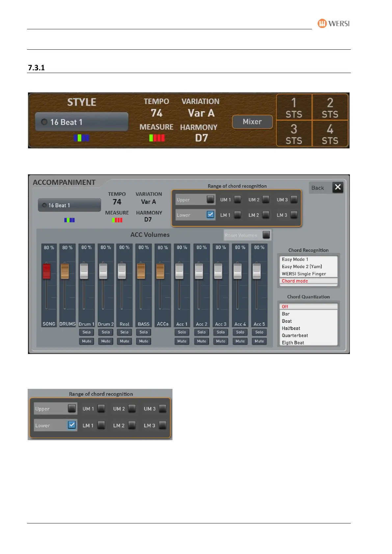Viewport: 392px width, 554px height.
Task: Solo the Acc 4 track
Action: (240, 332)
